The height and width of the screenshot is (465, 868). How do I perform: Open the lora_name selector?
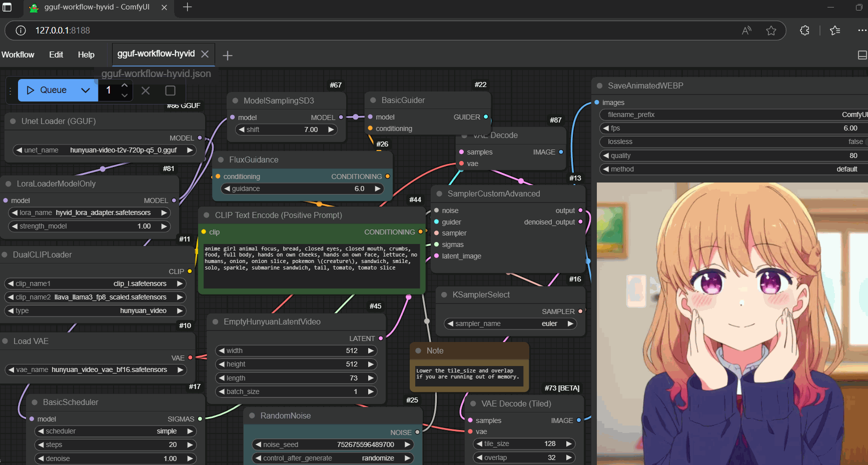(89, 212)
